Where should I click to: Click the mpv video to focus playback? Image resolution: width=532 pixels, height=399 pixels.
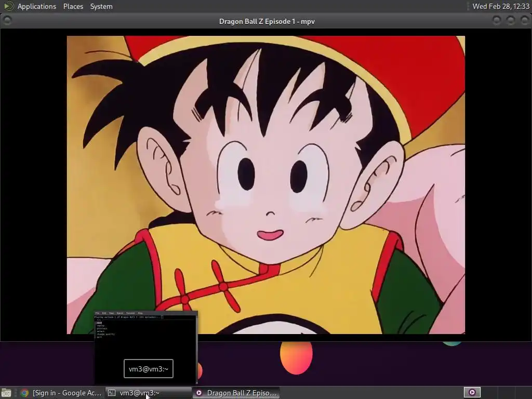point(265,185)
